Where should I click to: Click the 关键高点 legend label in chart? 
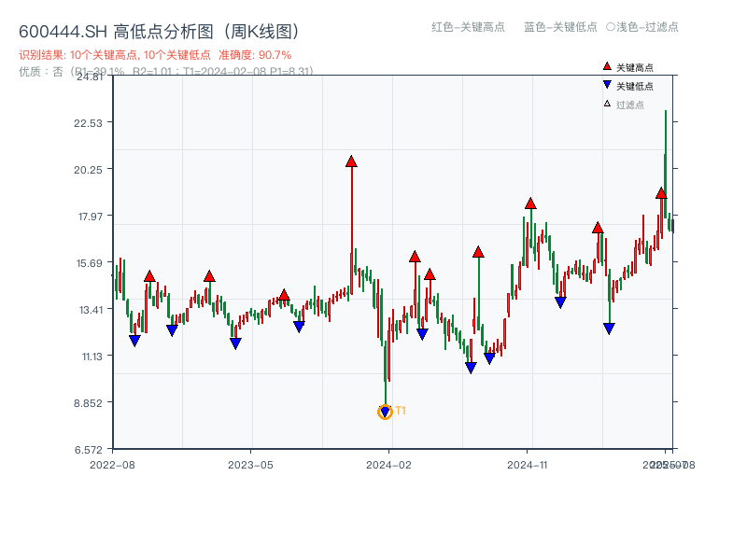click(x=635, y=67)
